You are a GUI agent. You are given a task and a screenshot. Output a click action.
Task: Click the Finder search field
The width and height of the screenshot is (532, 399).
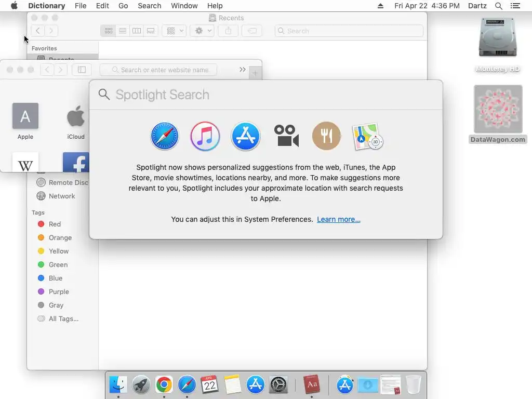point(349,31)
